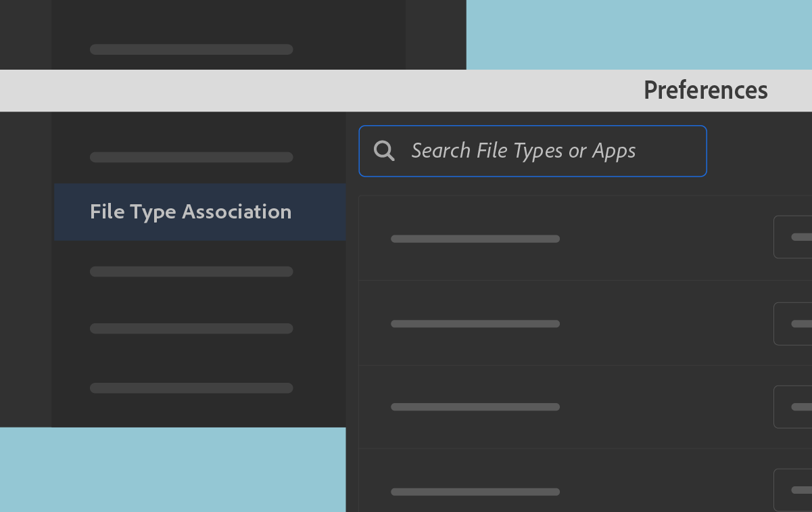812x512 pixels.
Task: Click the magnifying glass search icon
Action: (384, 151)
